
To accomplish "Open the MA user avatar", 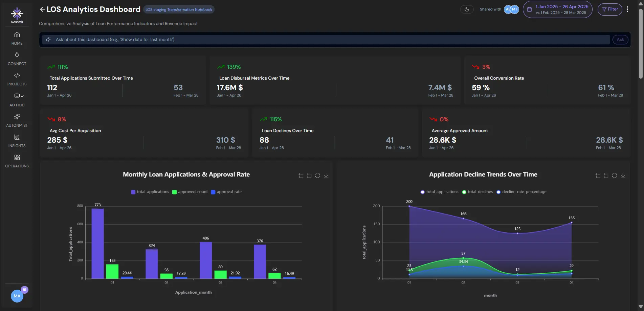I will pyautogui.click(x=17, y=296).
